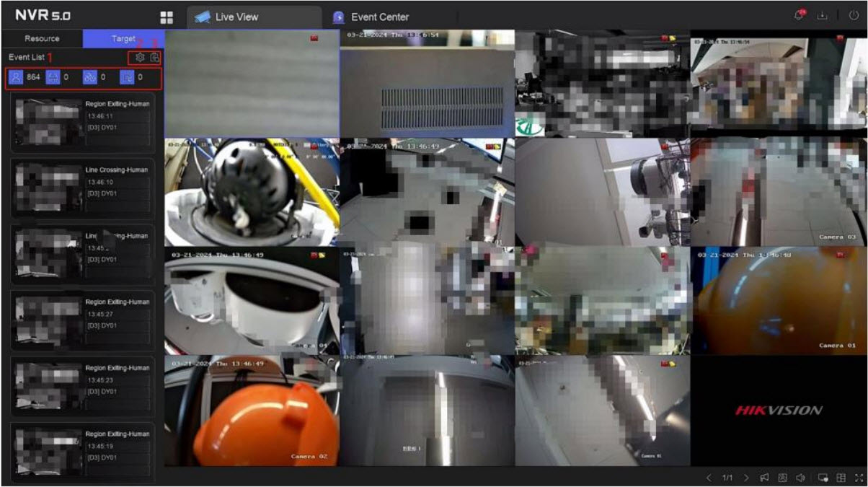Image resolution: width=868 pixels, height=487 pixels.
Task: Click the speaker audio icon
Action: (800, 478)
